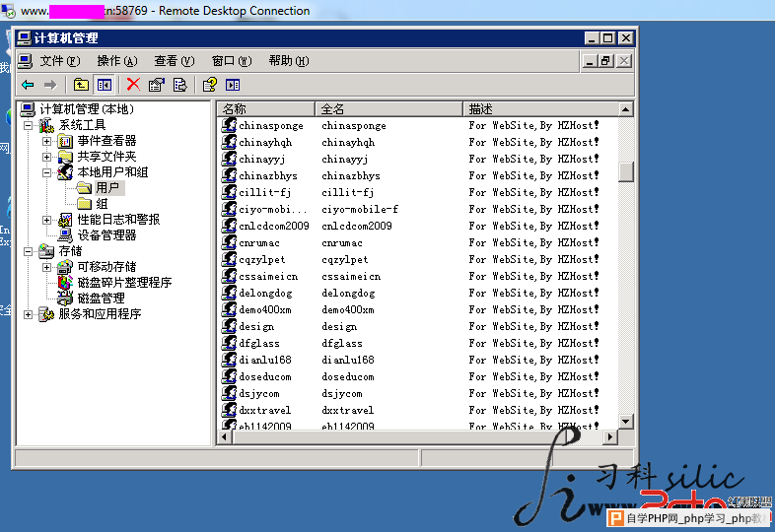Click the design user icon
This screenshot has height=532, width=775.
click(x=229, y=326)
